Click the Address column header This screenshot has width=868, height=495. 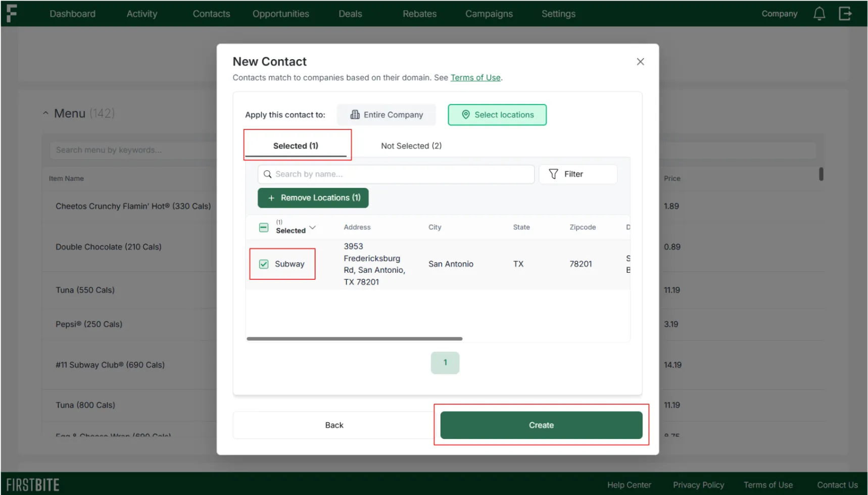click(x=357, y=227)
